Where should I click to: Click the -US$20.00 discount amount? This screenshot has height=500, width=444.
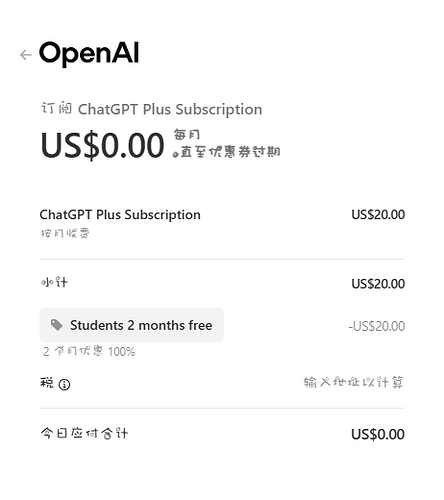(x=377, y=326)
